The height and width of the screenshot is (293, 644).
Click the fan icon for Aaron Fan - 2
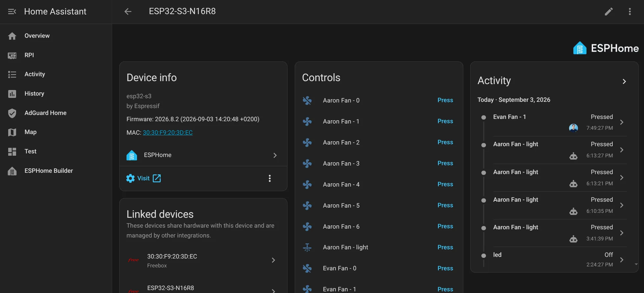[x=307, y=142]
